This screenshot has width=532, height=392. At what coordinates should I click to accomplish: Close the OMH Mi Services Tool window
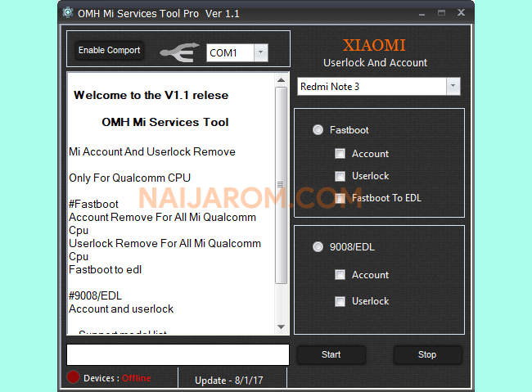tap(461, 13)
